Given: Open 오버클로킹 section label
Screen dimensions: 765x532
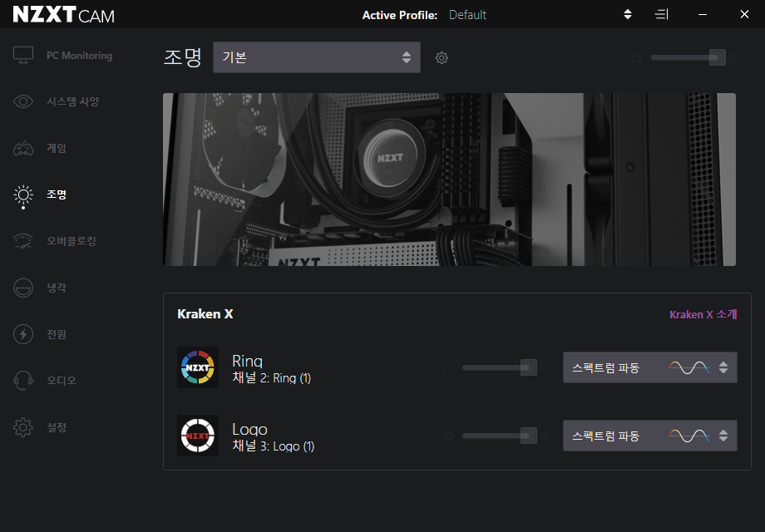Looking at the screenshot, I should 72,241.
